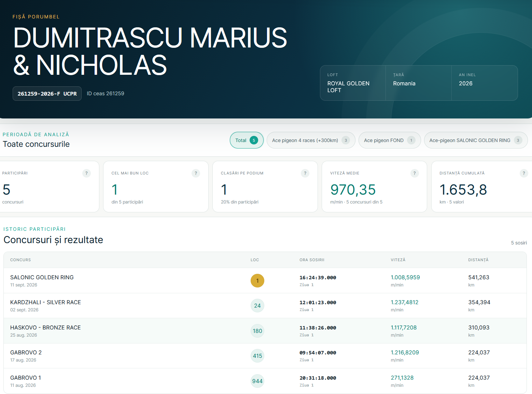This screenshot has width=532, height=394.
Task: Click cumulative distance 1.653,8
Action: point(463,190)
